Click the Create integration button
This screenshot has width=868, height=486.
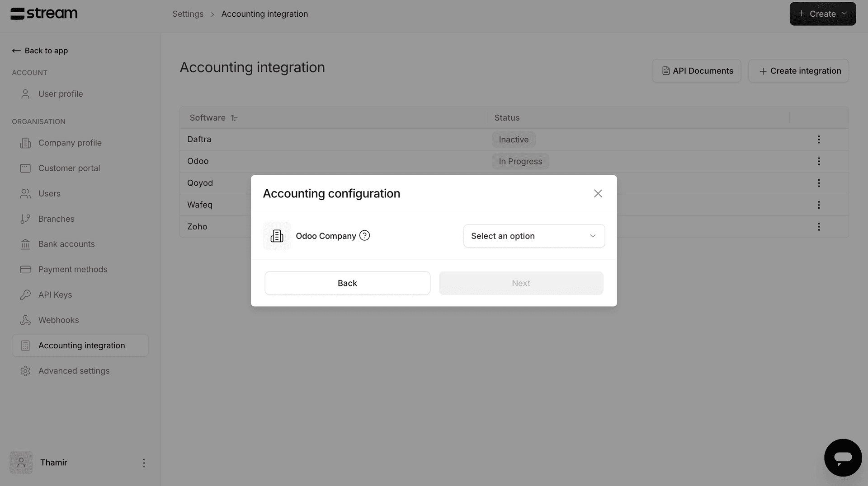798,71
